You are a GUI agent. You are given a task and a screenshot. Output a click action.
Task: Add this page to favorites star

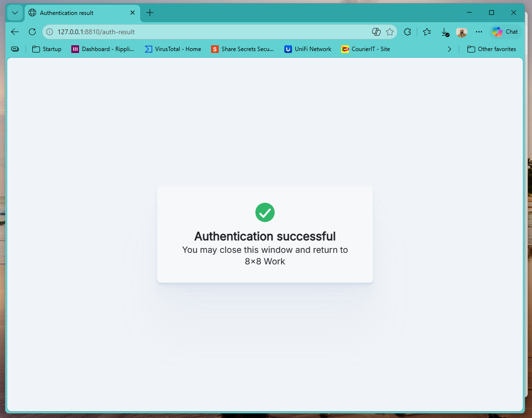tap(390, 32)
